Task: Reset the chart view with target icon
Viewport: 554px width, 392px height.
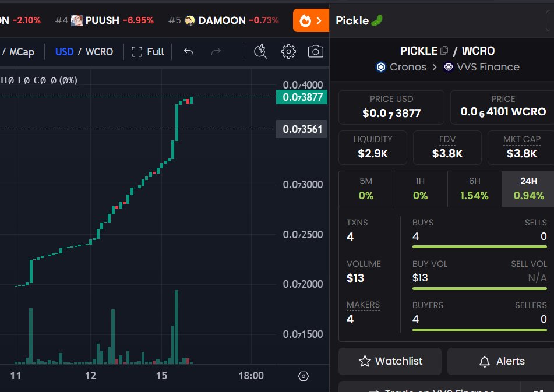Action: (x=303, y=376)
